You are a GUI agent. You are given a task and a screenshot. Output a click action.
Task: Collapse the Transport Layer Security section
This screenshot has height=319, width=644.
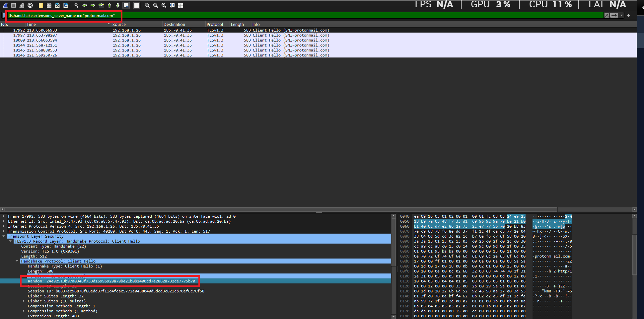(4, 236)
